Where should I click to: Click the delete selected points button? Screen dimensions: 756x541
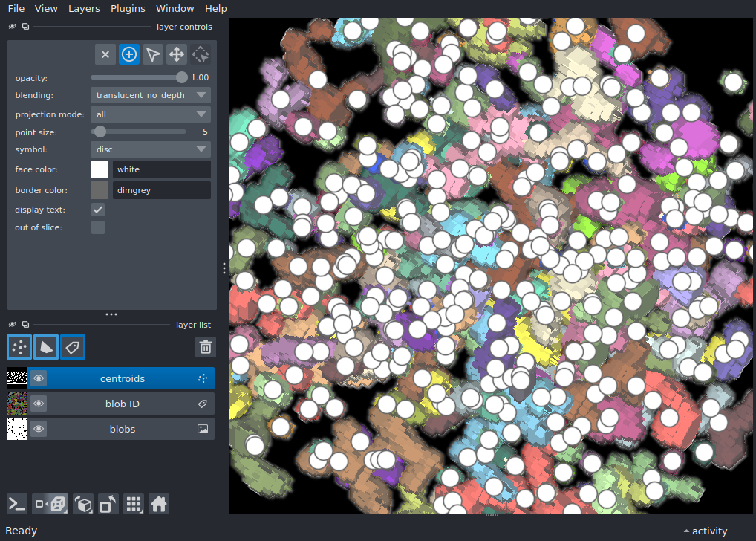tap(105, 54)
